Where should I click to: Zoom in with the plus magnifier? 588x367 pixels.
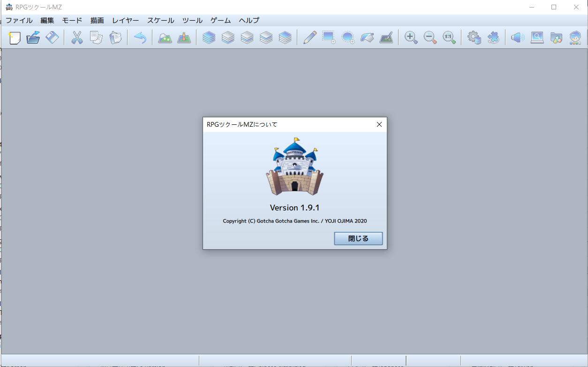coord(411,38)
